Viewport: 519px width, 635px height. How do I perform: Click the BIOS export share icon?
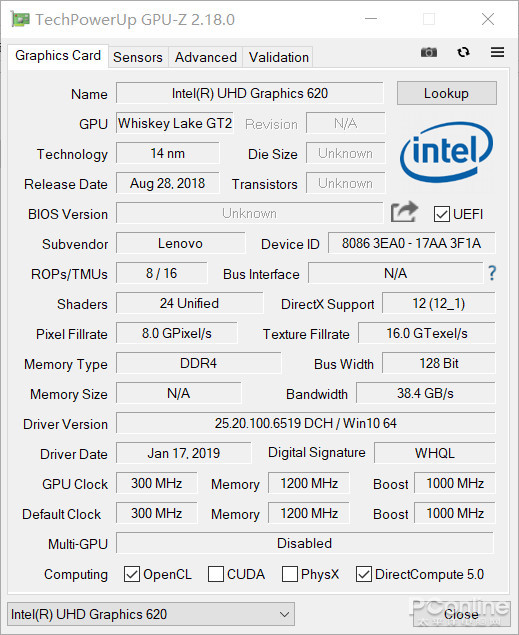(x=404, y=212)
